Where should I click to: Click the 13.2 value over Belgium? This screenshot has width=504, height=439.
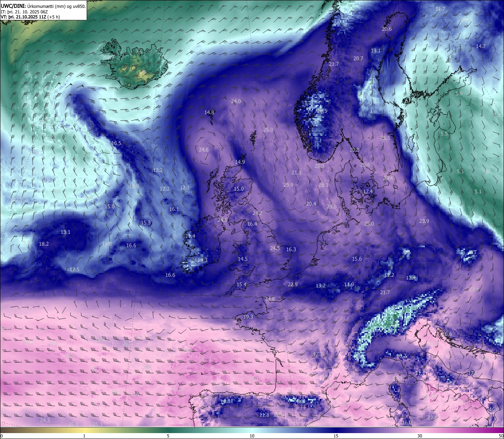click(x=321, y=285)
